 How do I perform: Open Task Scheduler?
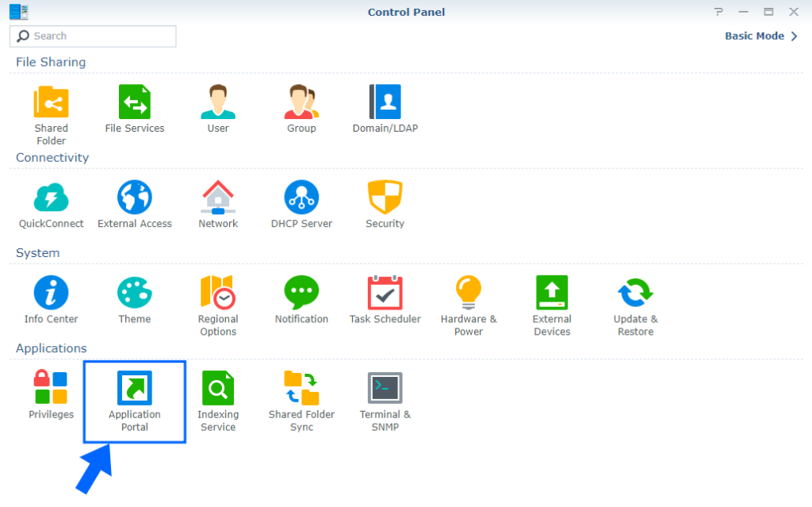point(385,293)
